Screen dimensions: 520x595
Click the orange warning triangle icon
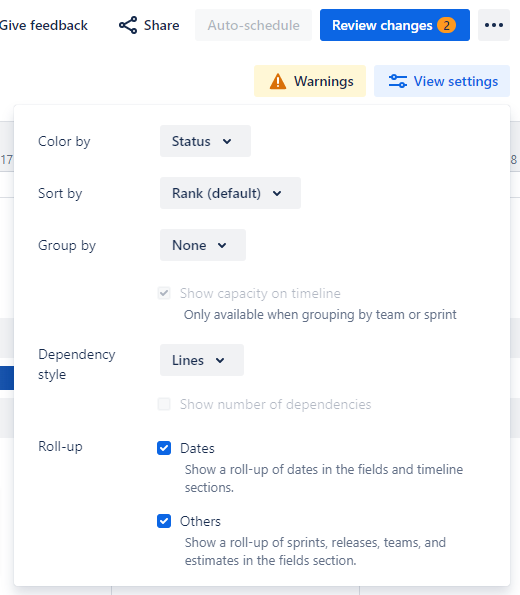coord(278,81)
